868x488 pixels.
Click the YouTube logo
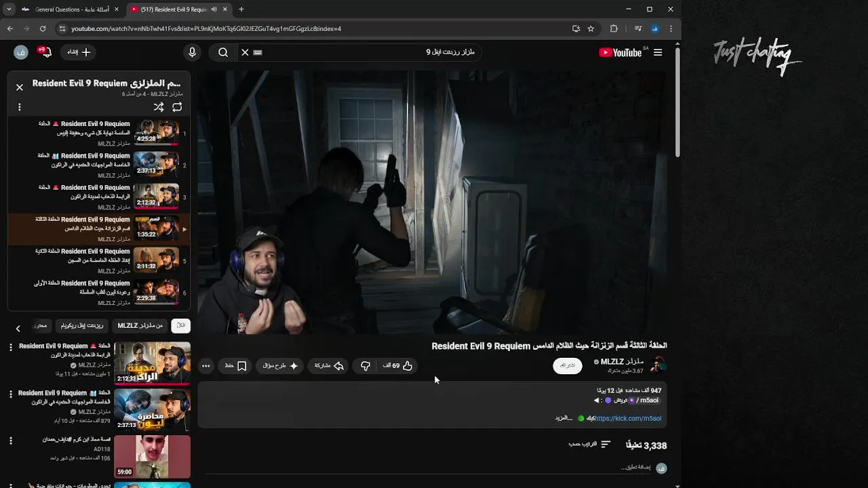(620, 52)
